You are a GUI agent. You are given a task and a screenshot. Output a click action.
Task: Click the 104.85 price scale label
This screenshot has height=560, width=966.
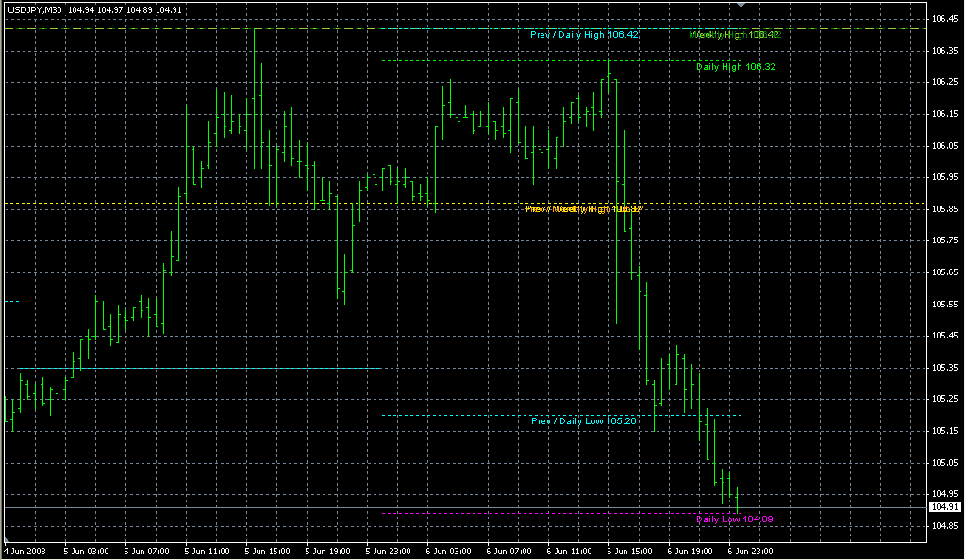point(945,526)
